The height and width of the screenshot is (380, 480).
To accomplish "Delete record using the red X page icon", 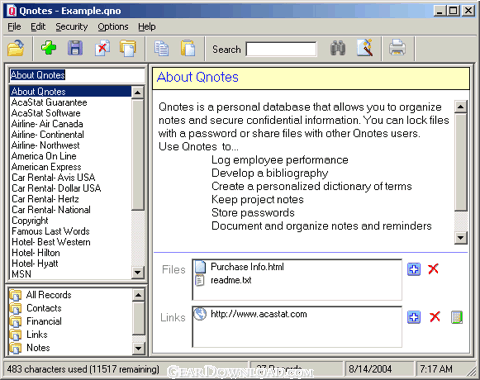I will tap(102, 48).
